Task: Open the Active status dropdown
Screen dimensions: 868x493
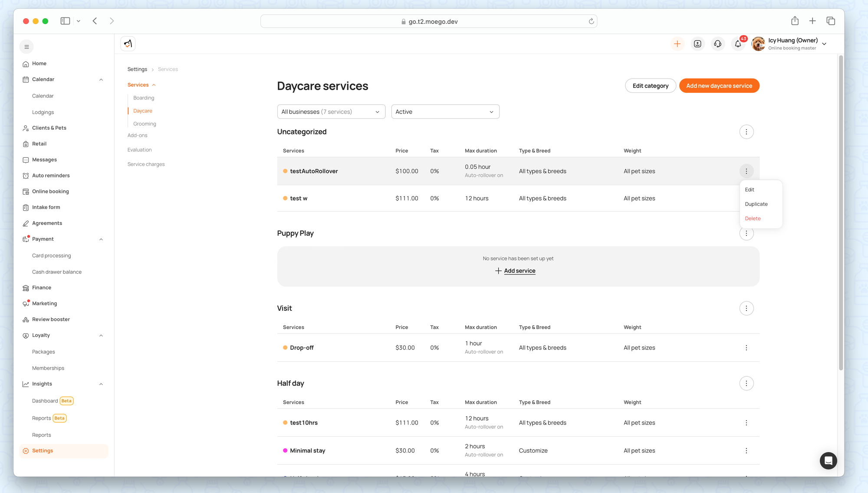Action: 445,112
